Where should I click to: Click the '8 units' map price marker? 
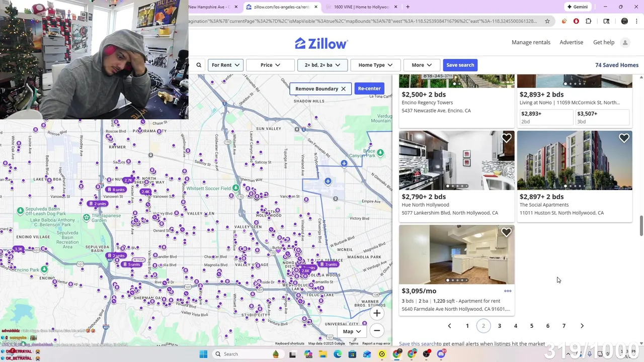point(115,190)
